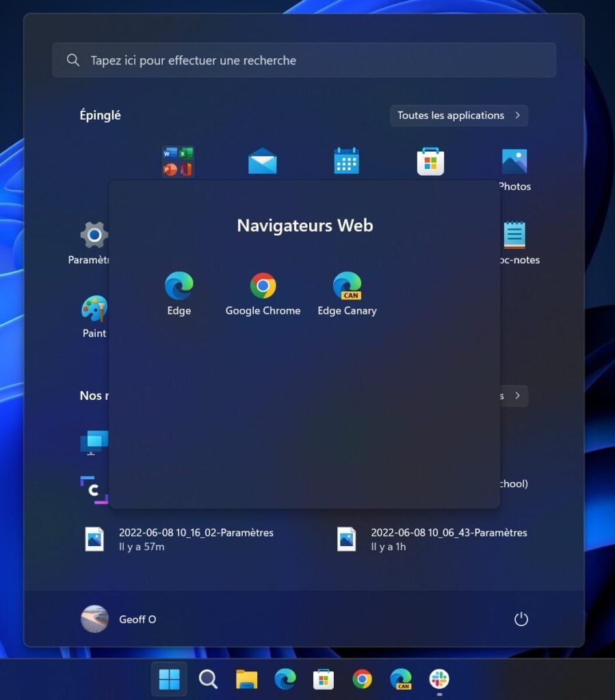The image size is (615, 700).
Task: Click the power button
Action: (x=521, y=619)
